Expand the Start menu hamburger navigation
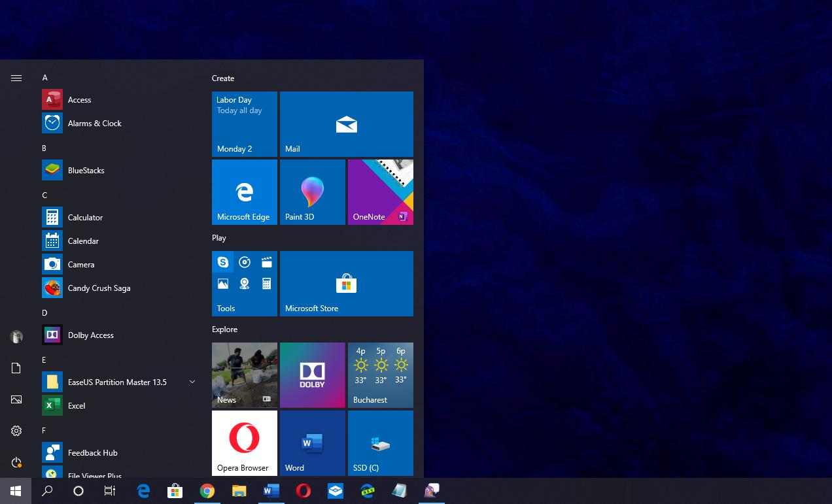The height and width of the screenshot is (504, 832). click(x=16, y=78)
